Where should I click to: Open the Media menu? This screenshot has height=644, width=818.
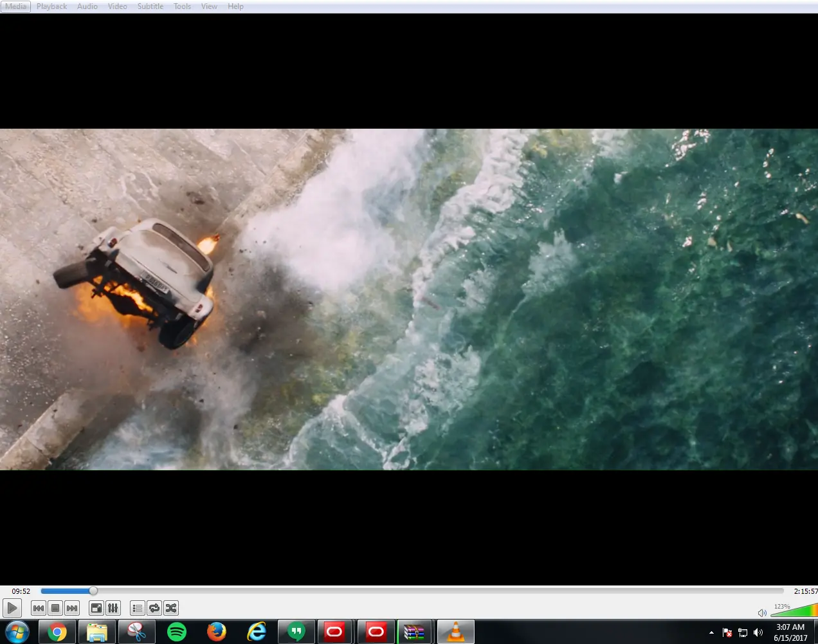[16, 6]
